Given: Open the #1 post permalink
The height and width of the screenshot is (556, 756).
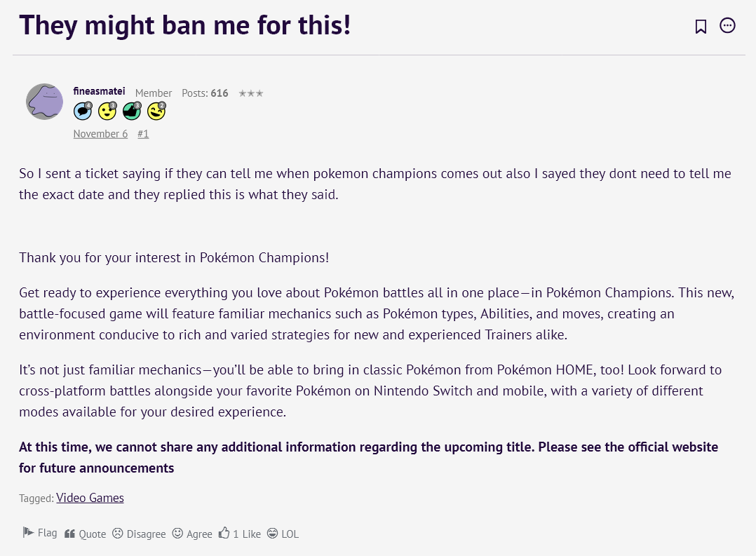Looking at the screenshot, I should (x=143, y=134).
